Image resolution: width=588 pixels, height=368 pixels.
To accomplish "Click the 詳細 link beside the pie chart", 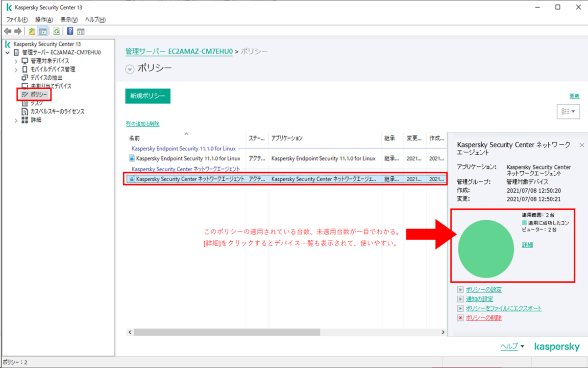I will (527, 245).
